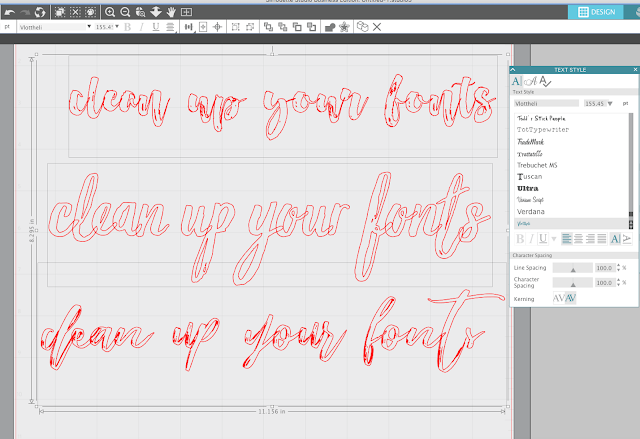Select vertical text direction icon

click(x=627, y=239)
